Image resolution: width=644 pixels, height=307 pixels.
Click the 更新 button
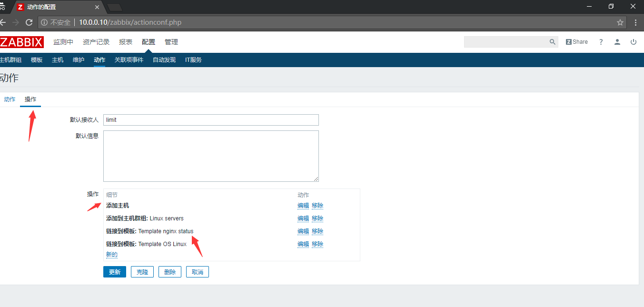click(x=115, y=272)
